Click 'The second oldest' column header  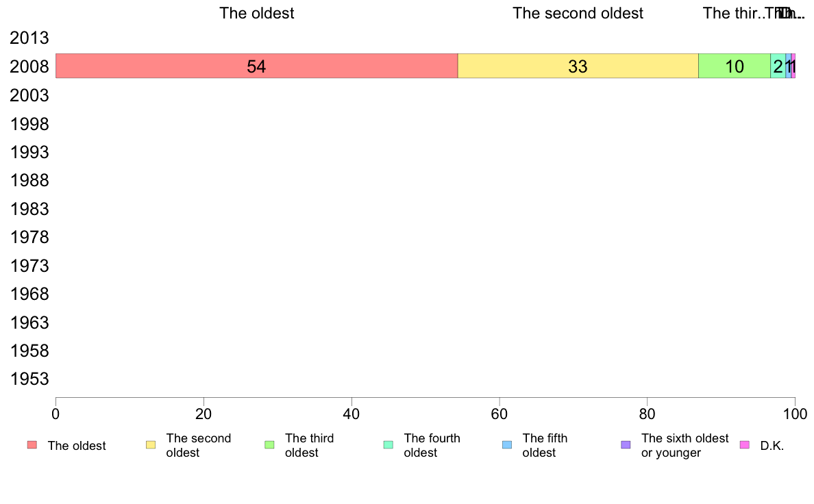pos(578,13)
